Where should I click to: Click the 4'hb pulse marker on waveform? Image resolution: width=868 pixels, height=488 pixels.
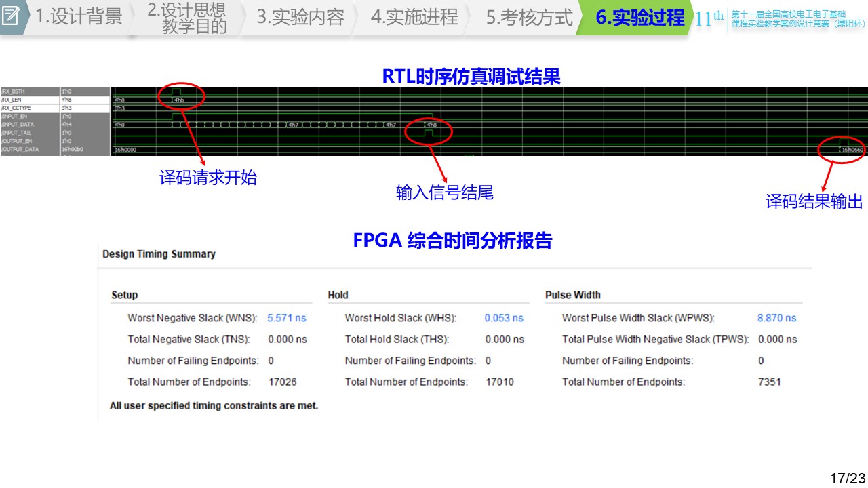click(x=179, y=100)
